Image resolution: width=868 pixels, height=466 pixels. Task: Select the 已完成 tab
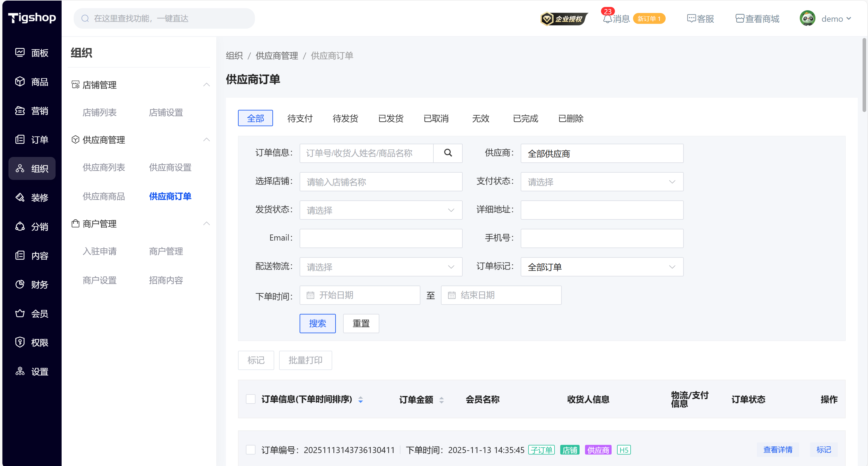525,118
